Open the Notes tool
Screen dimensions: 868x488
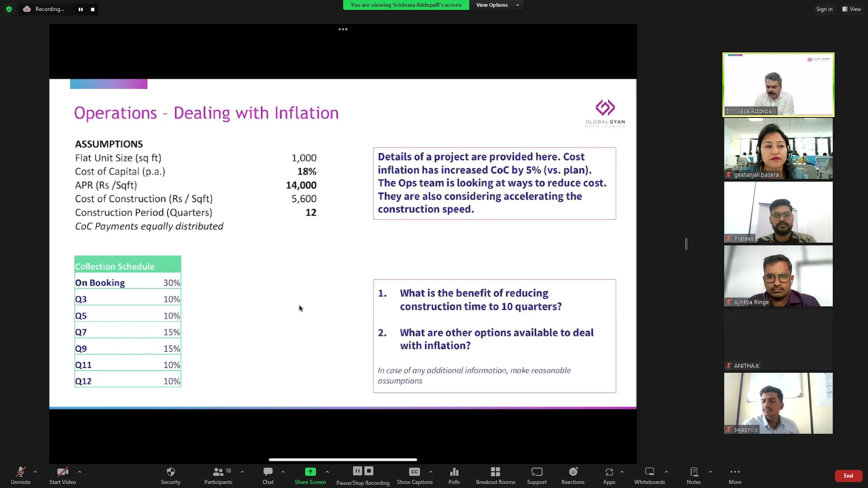click(x=693, y=472)
